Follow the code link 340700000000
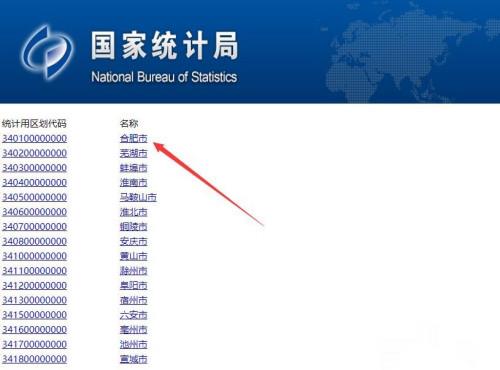 pos(35,226)
